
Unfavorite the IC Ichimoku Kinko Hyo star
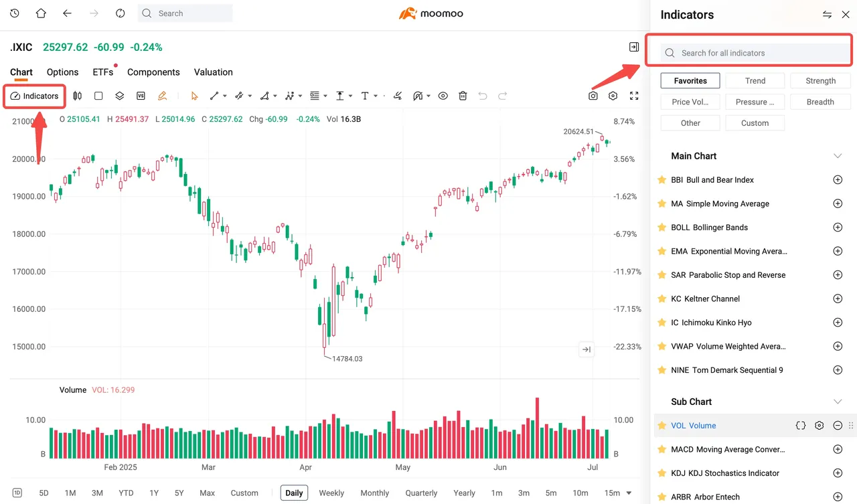661,323
